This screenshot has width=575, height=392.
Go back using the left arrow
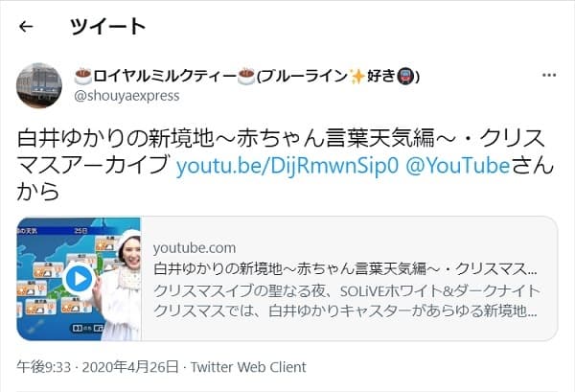[x=26, y=27]
